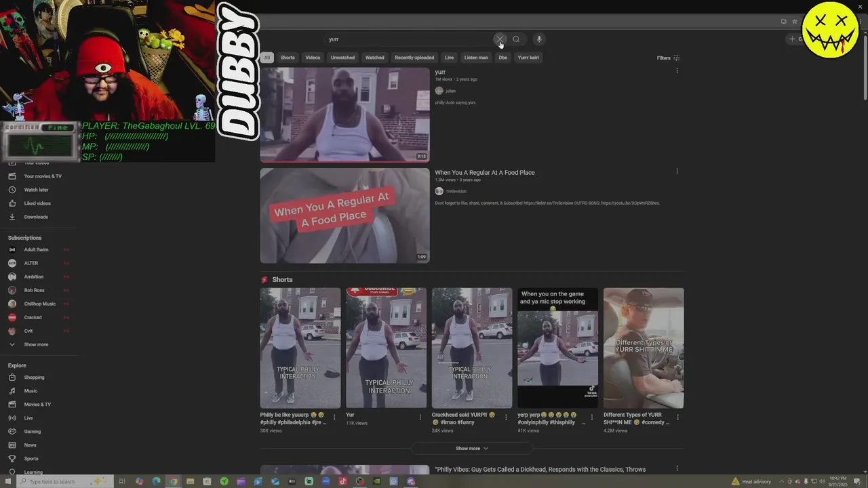This screenshot has height=488, width=868.
Task: Open News icon in Explore
Action: tap(12, 445)
